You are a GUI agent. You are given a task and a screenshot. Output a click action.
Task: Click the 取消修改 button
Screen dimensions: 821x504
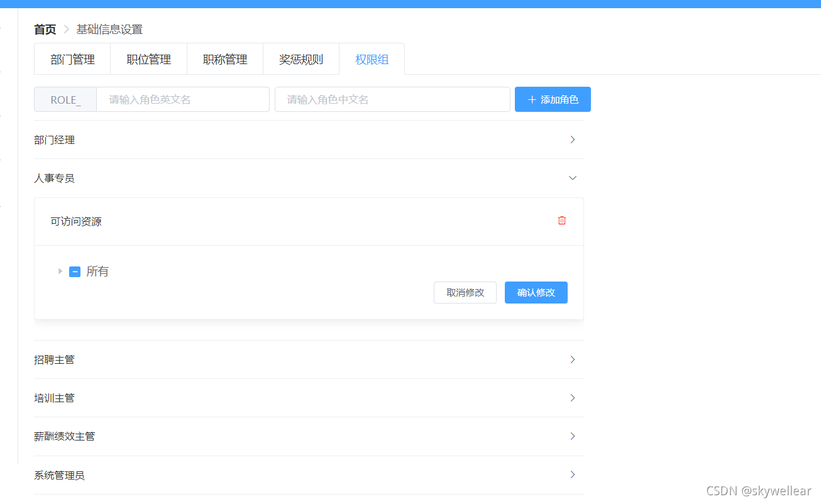click(x=465, y=292)
